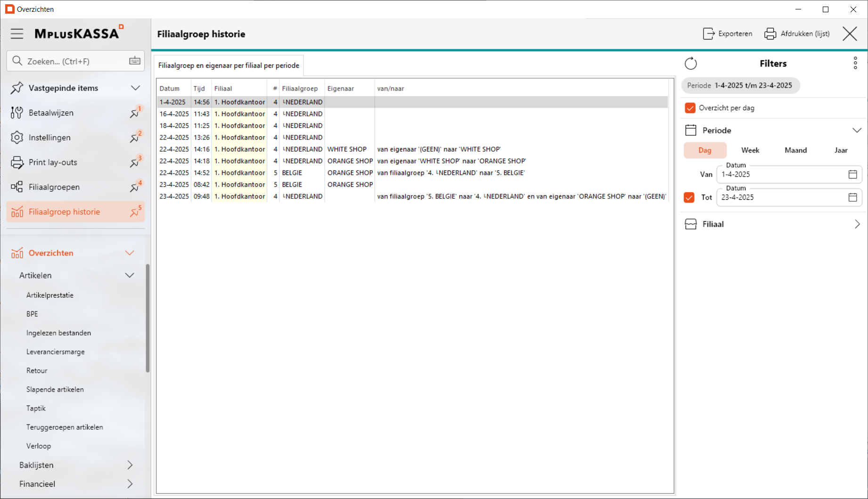Viewport: 868px width, 499px height.
Task: Collapse the Vastgepinde items section
Action: (x=135, y=88)
